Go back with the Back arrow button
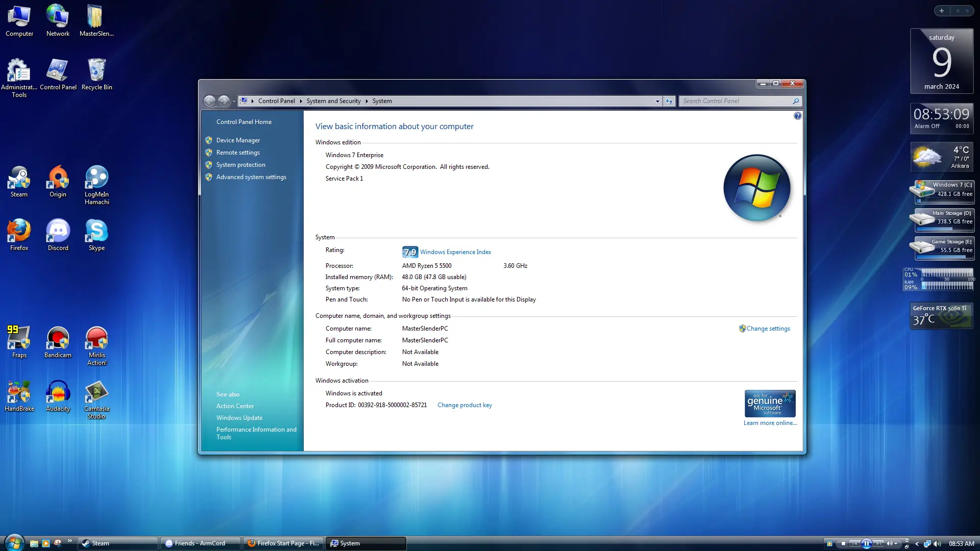The width and height of the screenshot is (980, 551). point(209,101)
